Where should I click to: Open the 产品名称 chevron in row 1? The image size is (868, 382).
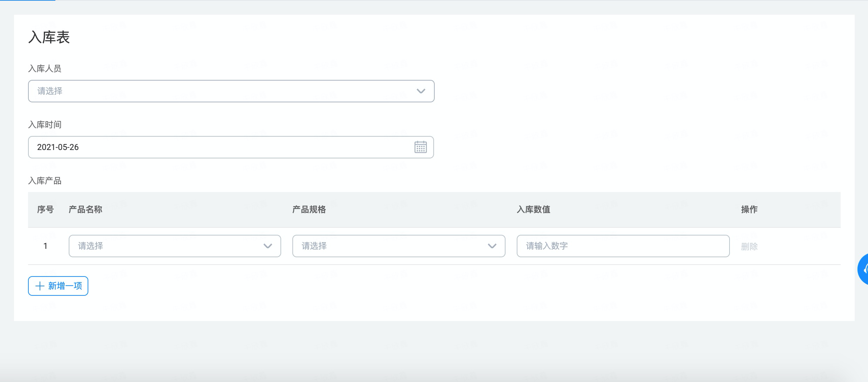coord(268,246)
